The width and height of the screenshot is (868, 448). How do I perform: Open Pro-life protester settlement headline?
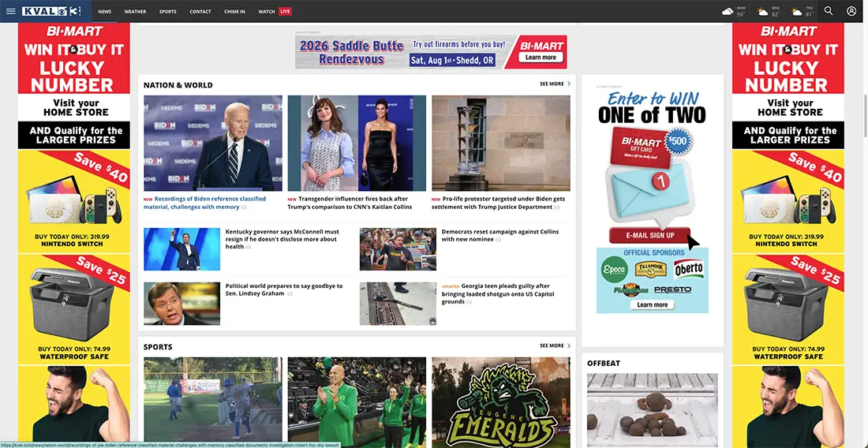pos(499,203)
